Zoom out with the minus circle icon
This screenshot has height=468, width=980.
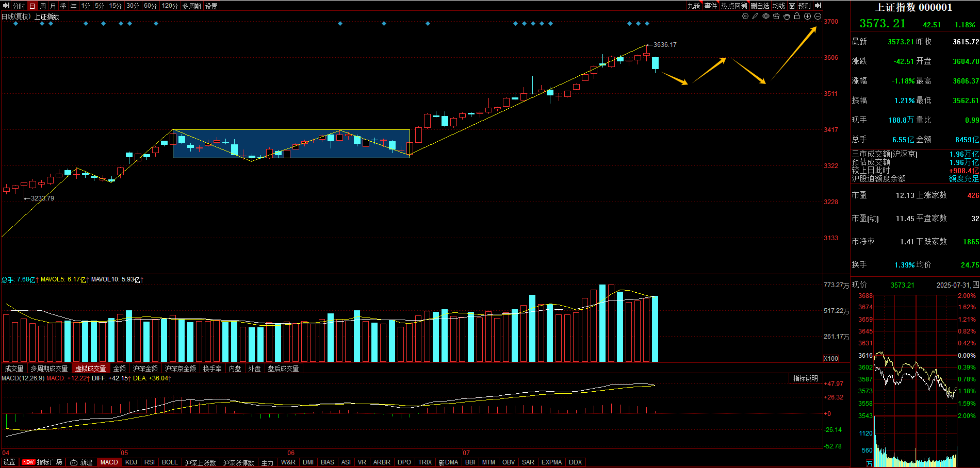818,16
